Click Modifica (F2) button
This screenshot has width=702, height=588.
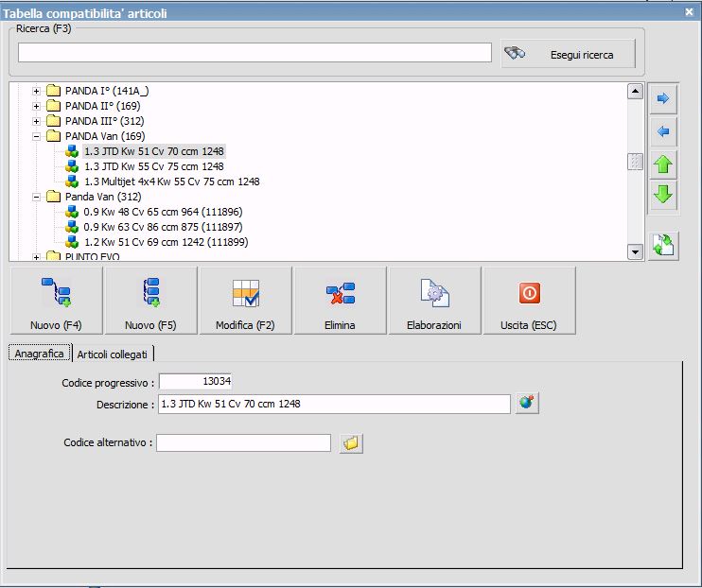click(x=245, y=301)
